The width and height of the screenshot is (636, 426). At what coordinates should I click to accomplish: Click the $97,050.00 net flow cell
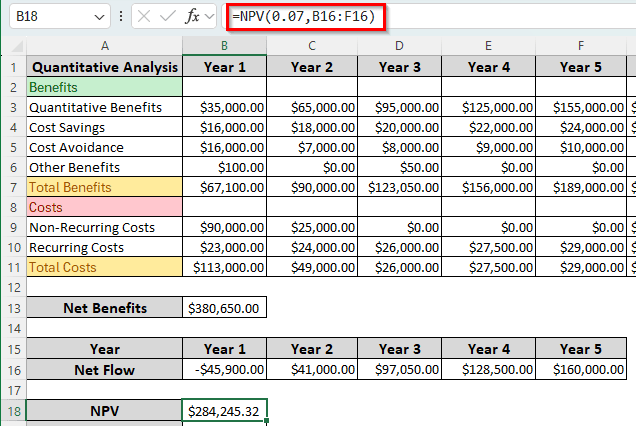tap(400, 370)
